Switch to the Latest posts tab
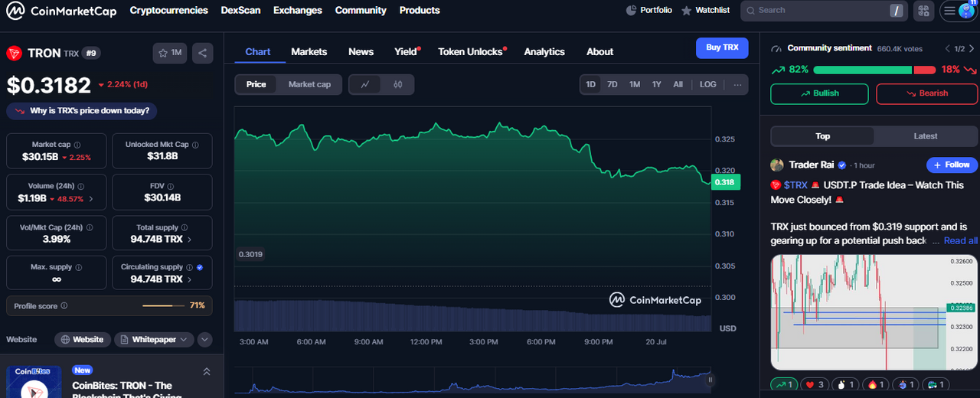 [925, 136]
